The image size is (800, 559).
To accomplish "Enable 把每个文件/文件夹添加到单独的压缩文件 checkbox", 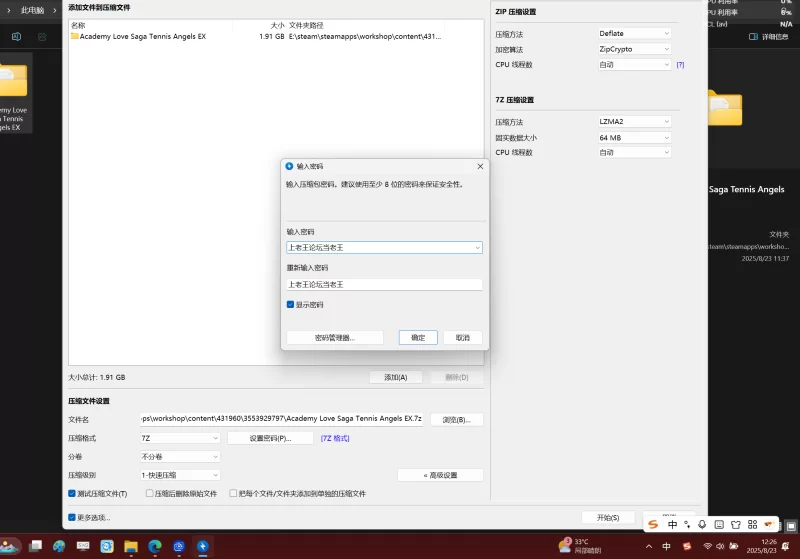I will click(x=233, y=493).
